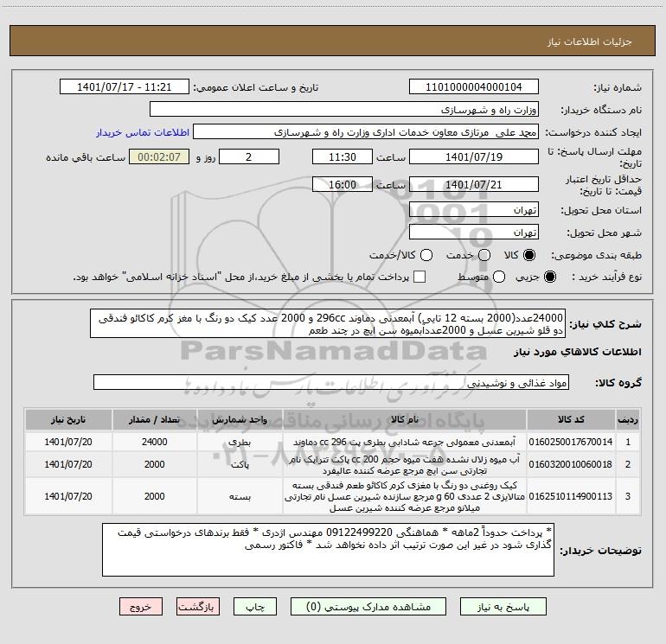Click the شماره نیاز field 1101000004000104
Viewport: 666px width, 644px height.
(x=474, y=86)
